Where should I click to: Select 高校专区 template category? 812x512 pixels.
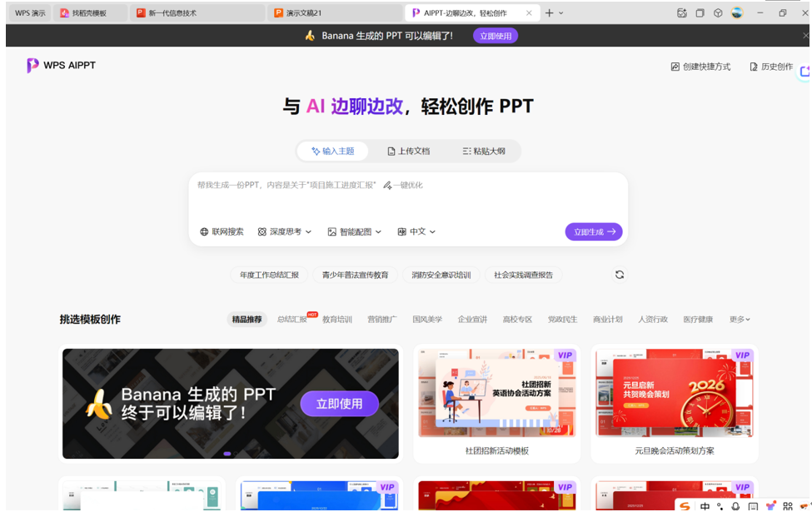coord(517,320)
